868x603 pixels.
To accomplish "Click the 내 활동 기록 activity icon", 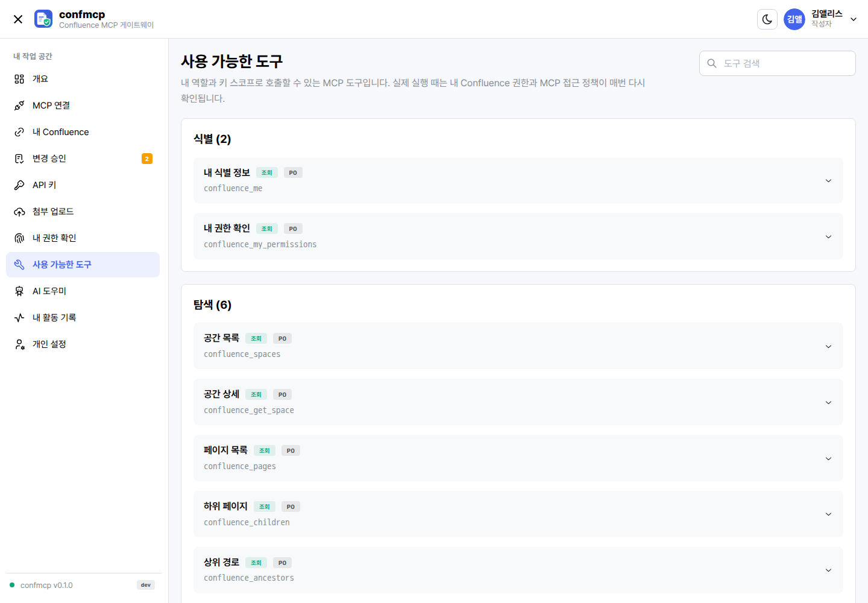I will [19, 318].
